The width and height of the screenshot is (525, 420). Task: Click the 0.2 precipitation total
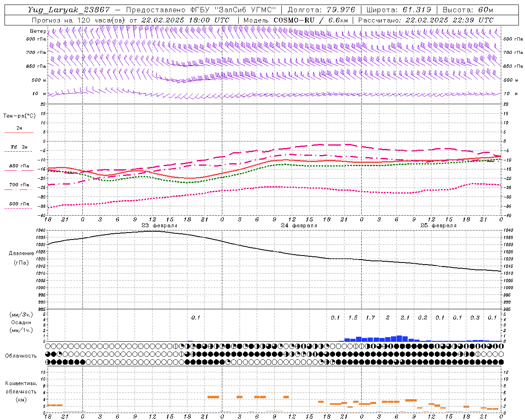pyautogui.click(x=422, y=318)
